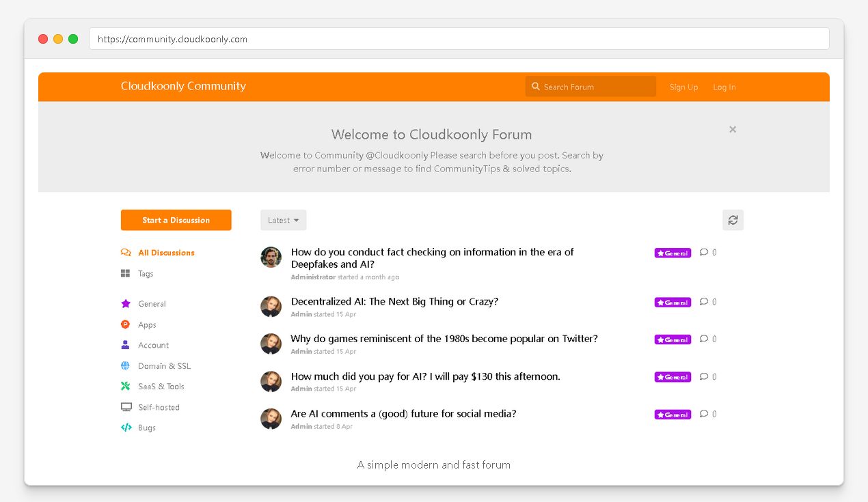The image size is (868, 502).
Task: Expand the Latest sort dropdown
Action: coord(284,220)
